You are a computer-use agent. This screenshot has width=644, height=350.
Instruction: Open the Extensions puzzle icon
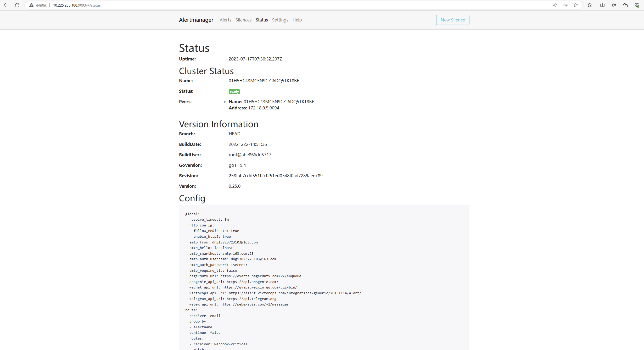coord(590,5)
